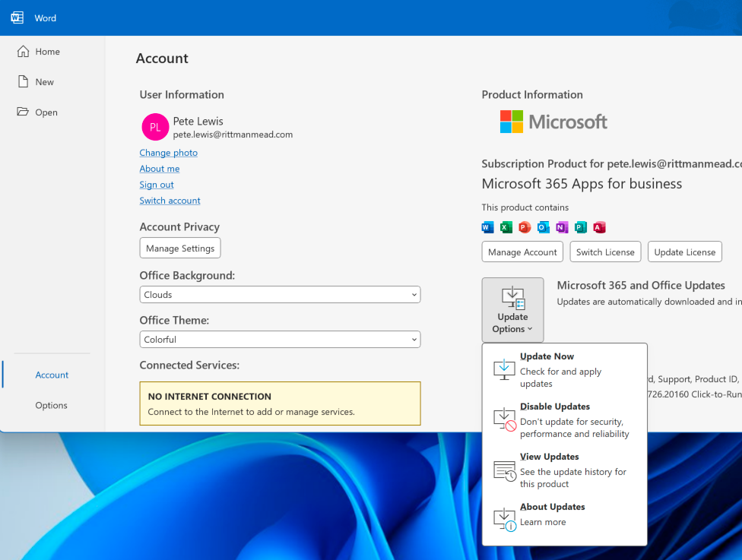This screenshot has height=560, width=742.
Task: Click the Excel app icon
Action: pos(506,227)
